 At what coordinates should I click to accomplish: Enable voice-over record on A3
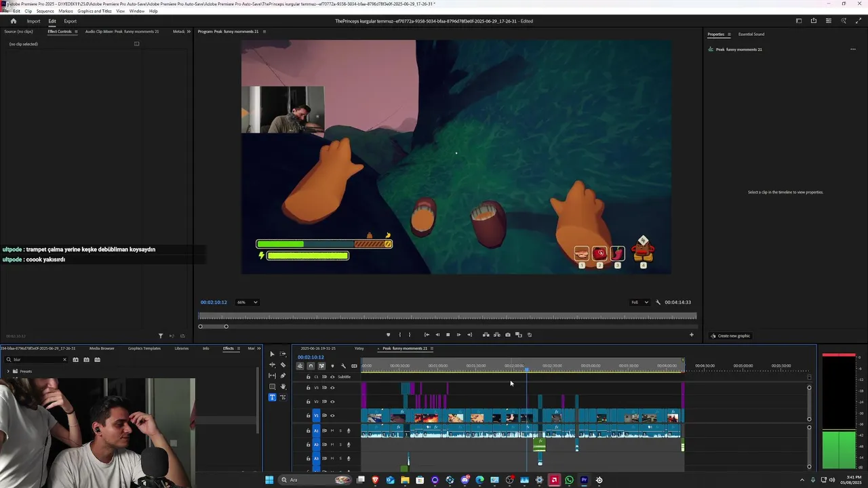(349, 458)
